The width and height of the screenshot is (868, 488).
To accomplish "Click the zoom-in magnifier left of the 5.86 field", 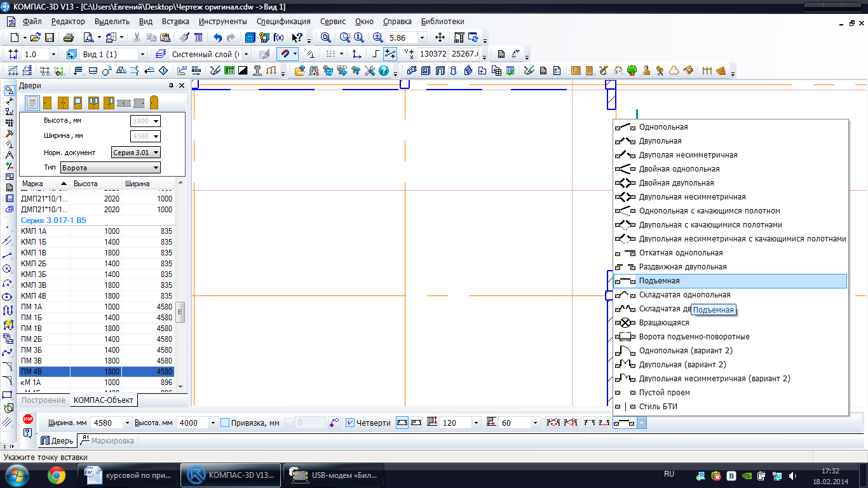I will click(x=377, y=37).
